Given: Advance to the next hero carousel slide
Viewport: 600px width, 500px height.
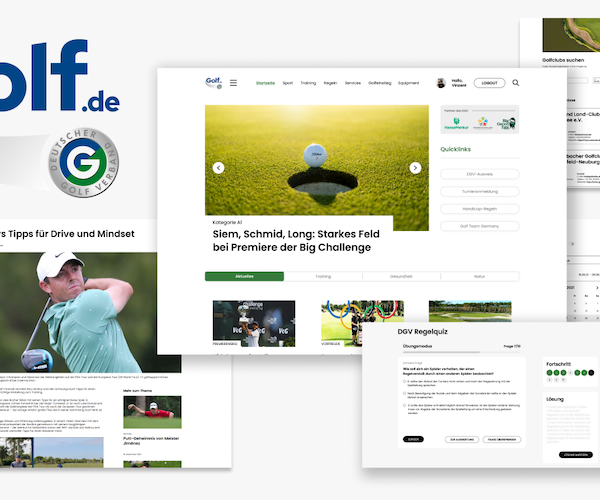Looking at the screenshot, I should pos(415,168).
